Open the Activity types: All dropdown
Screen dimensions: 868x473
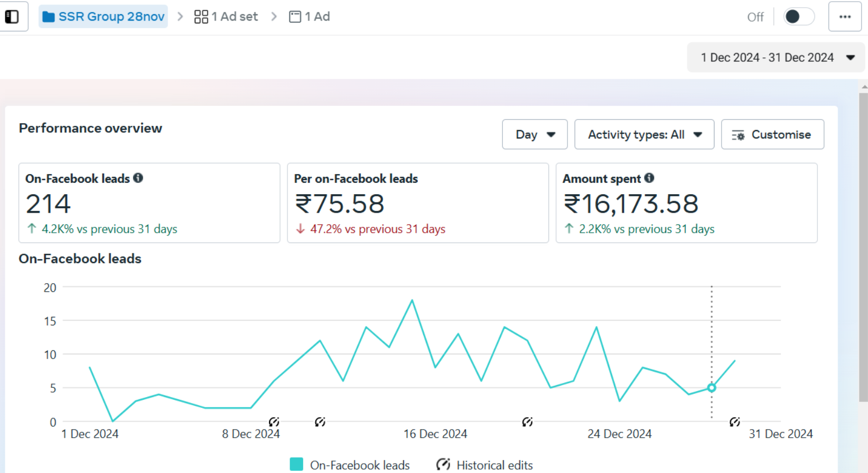pyautogui.click(x=644, y=135)
